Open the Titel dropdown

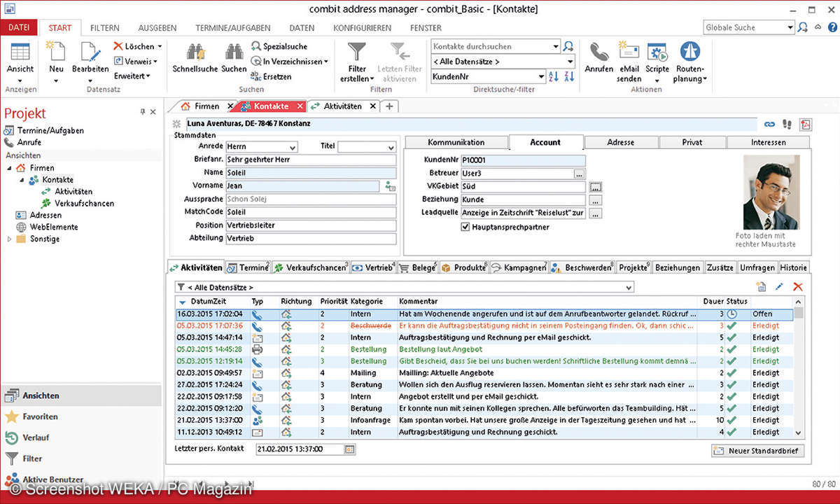pos(391,148)
